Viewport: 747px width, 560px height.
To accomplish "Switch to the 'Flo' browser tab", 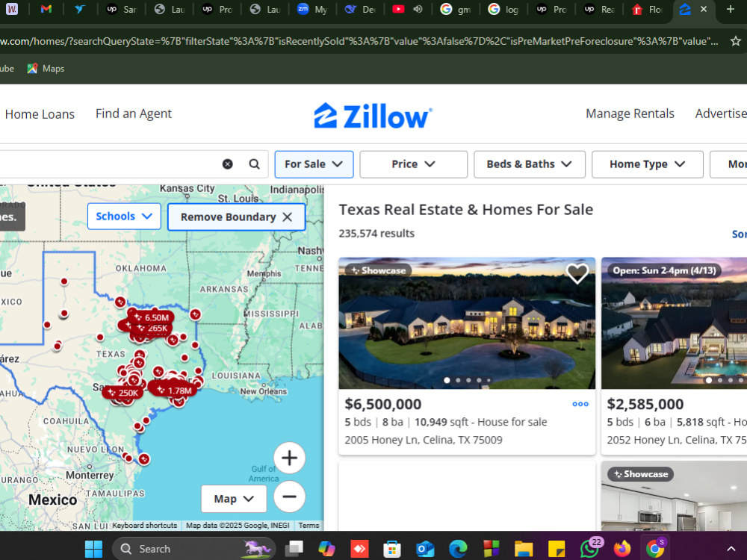I will tap(647, 9).
